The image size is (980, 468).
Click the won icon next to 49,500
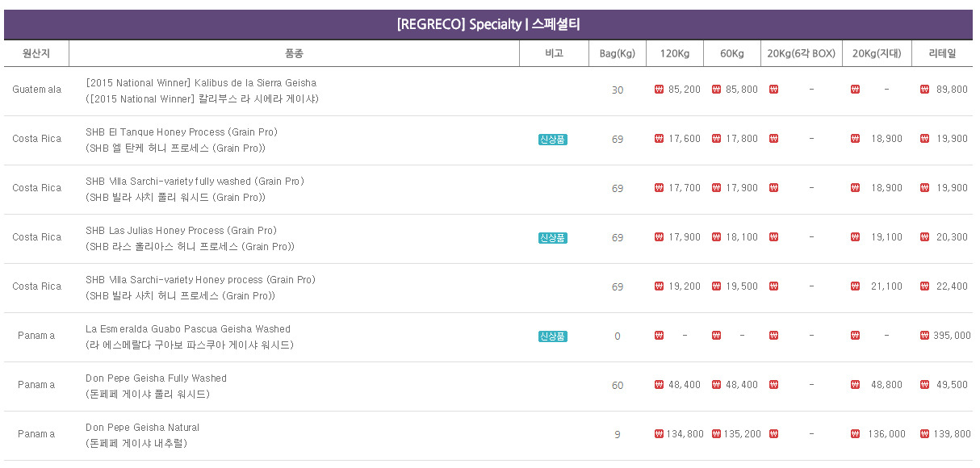click(924, 385)
